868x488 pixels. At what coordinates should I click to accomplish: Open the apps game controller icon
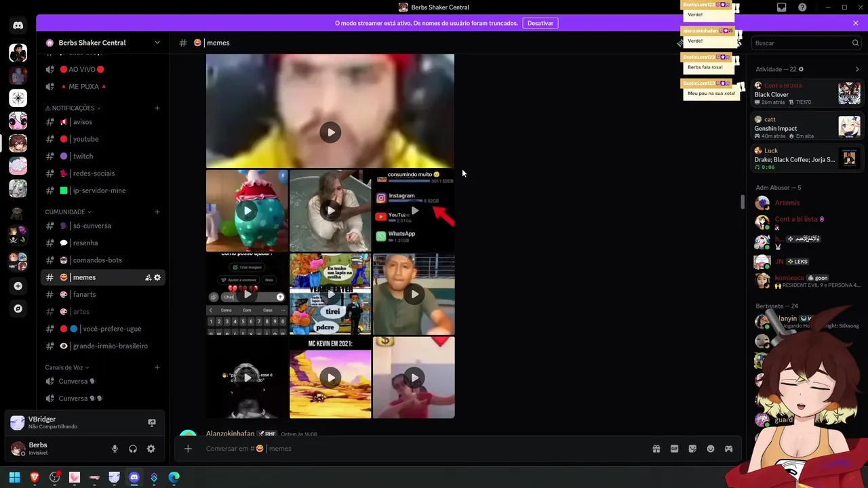tap(729, 449)
